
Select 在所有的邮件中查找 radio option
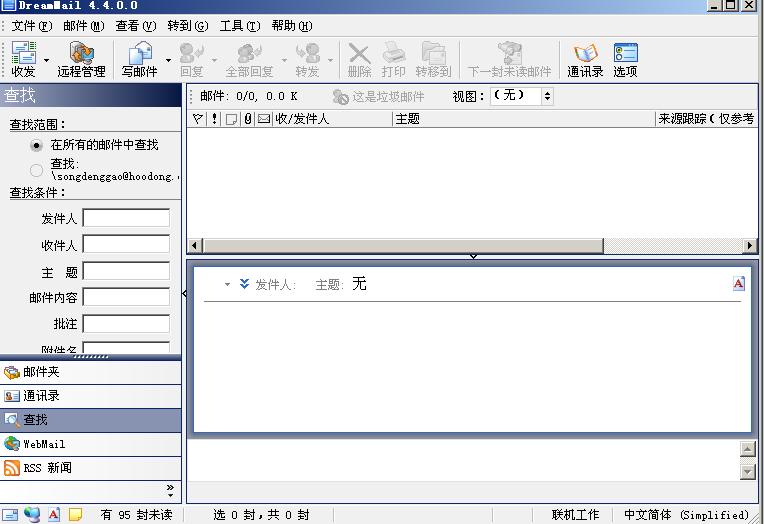(x=37, y=145)
